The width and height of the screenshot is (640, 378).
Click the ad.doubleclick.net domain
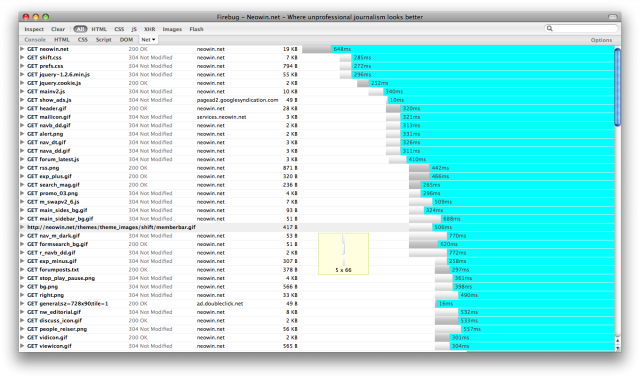pyautogui.click(x=220, y=304)
